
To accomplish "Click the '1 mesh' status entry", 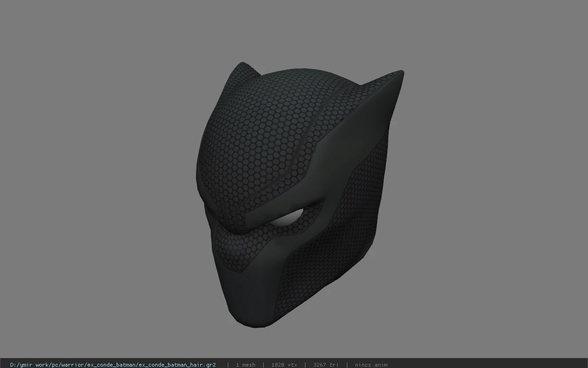I will (245, 365).
